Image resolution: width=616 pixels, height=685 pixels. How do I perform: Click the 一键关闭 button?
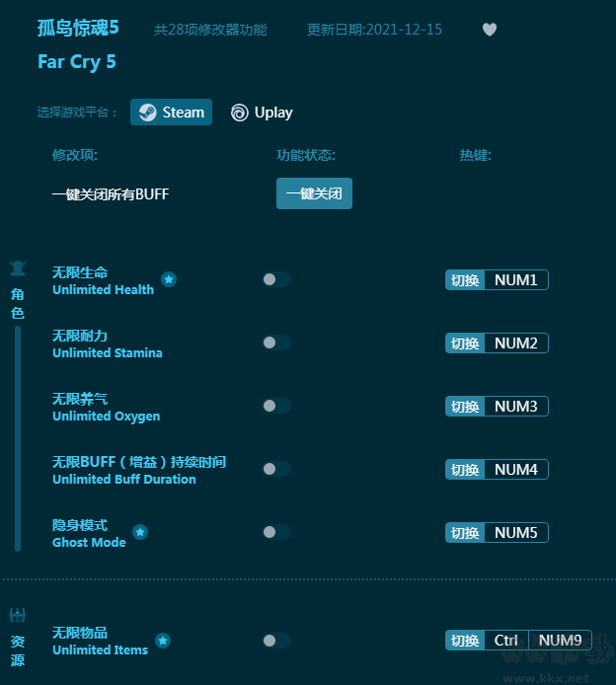coord(314,193)
